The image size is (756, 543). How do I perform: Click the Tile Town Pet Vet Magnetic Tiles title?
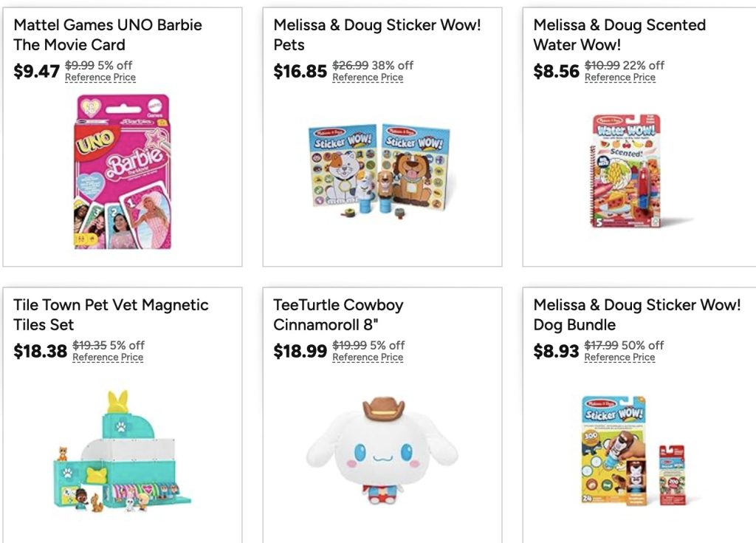click(111, 315)
